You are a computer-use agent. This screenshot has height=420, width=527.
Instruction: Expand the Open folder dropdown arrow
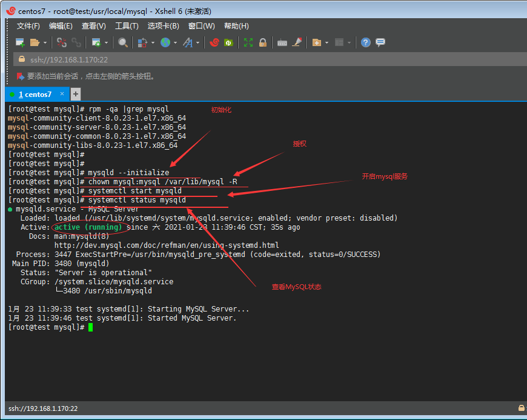click(45, 43)
